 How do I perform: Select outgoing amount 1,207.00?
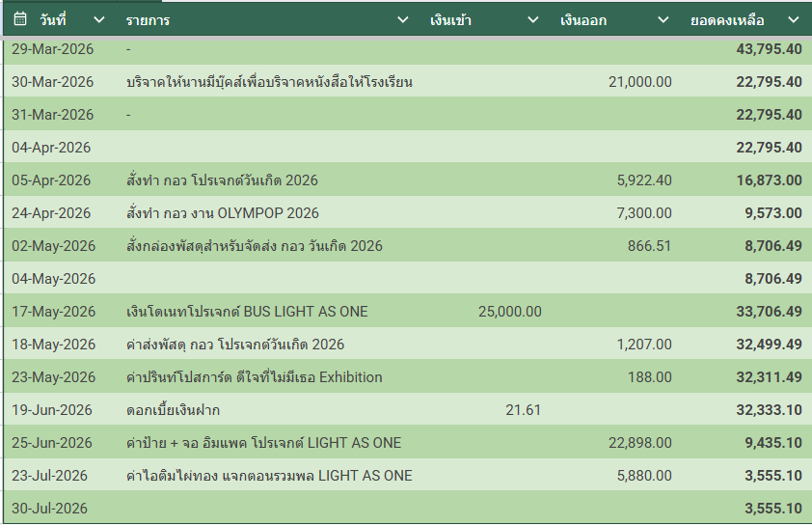(x=644, y=345)
